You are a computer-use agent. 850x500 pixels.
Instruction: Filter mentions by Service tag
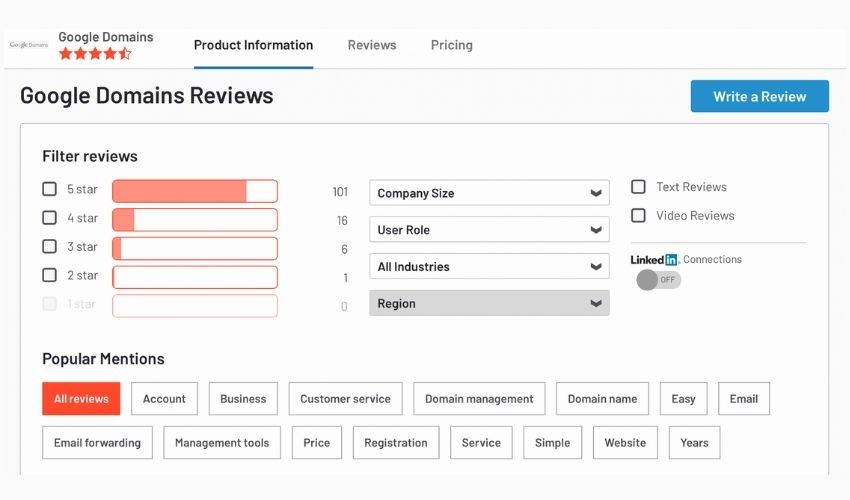(x=481, y=443)
